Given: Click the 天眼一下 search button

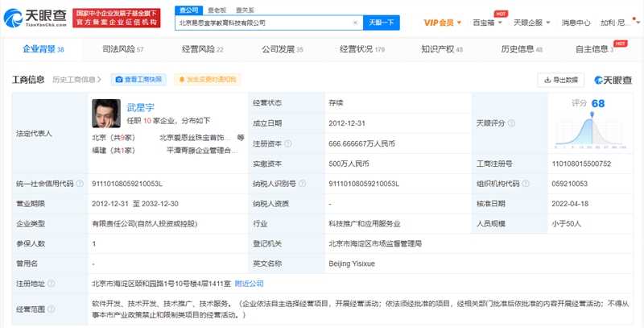Looking at the screenshot, I should tap(381, 23).
